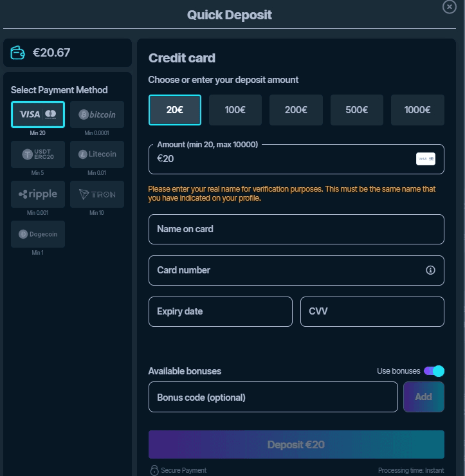This screenshot has height=476, width=465.
Task: Focus the Bonus code field
Action: click(x=273, y=397)
